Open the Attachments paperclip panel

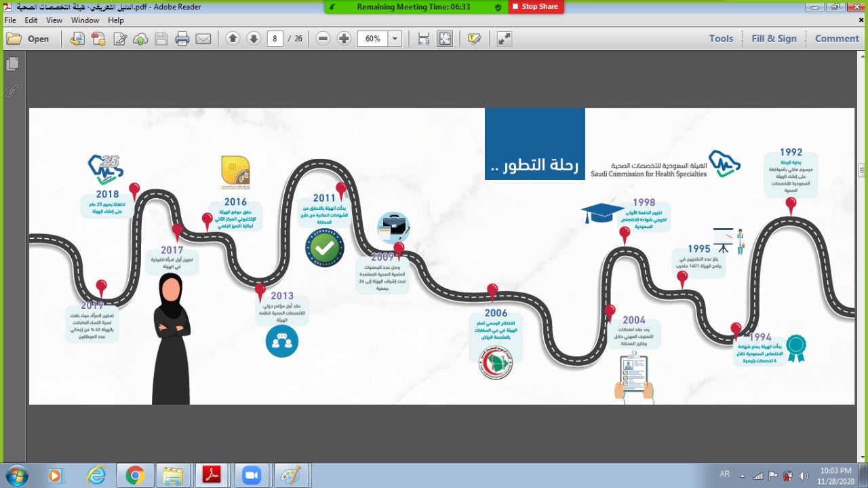coord(12,91)
